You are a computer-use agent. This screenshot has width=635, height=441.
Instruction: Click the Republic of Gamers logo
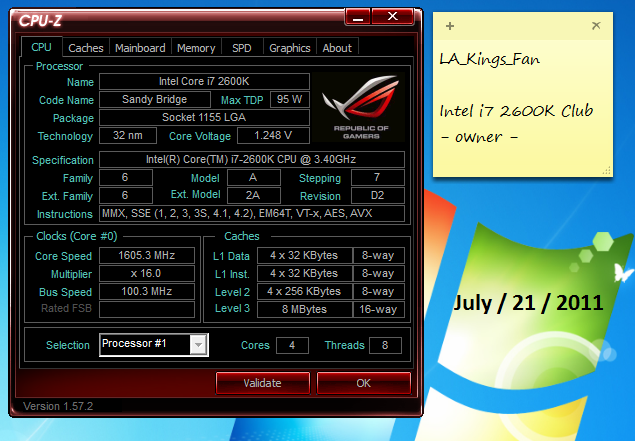360,107
